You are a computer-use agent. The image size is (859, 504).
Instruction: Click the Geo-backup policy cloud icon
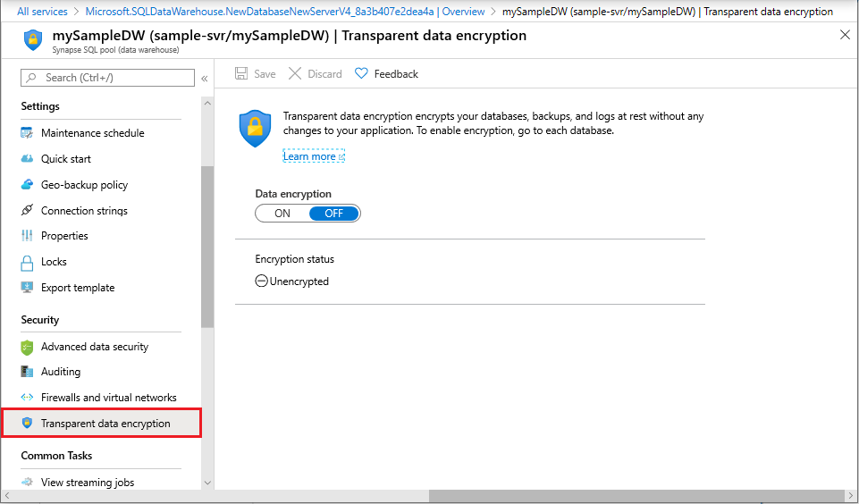coord(27,185)
